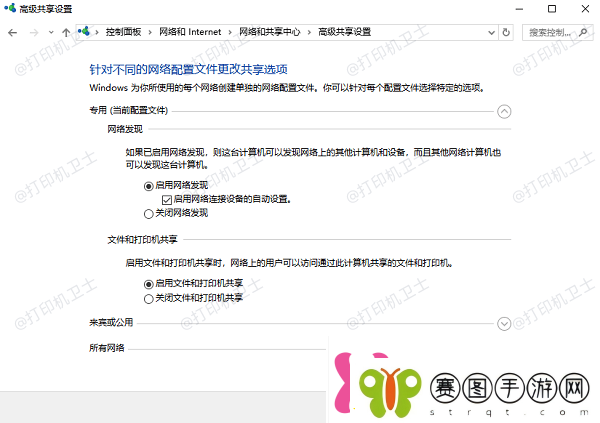This screenshot has width=600, height=423.
Task: Minimize the 高级共享设置 window
Action: (x=519, y=9)
